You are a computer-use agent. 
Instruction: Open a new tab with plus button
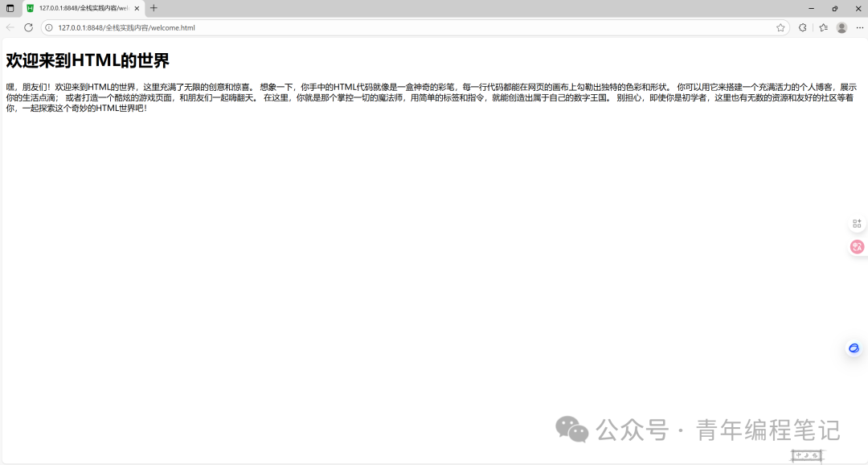pyautogui.click(x=154, y=8)
